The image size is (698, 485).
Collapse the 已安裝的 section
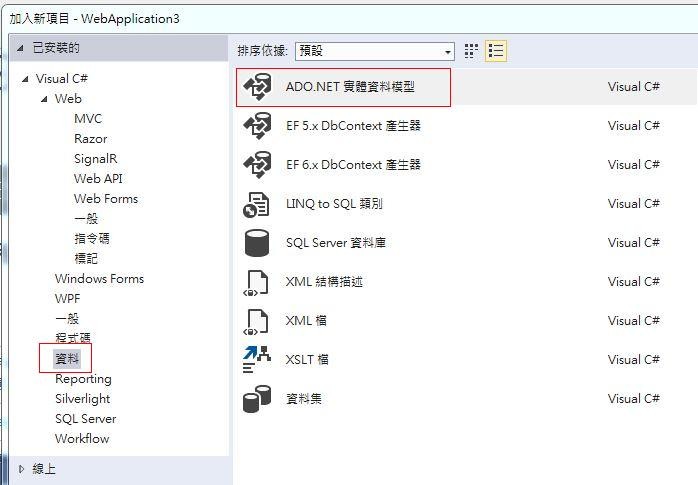tap(20, 48)
